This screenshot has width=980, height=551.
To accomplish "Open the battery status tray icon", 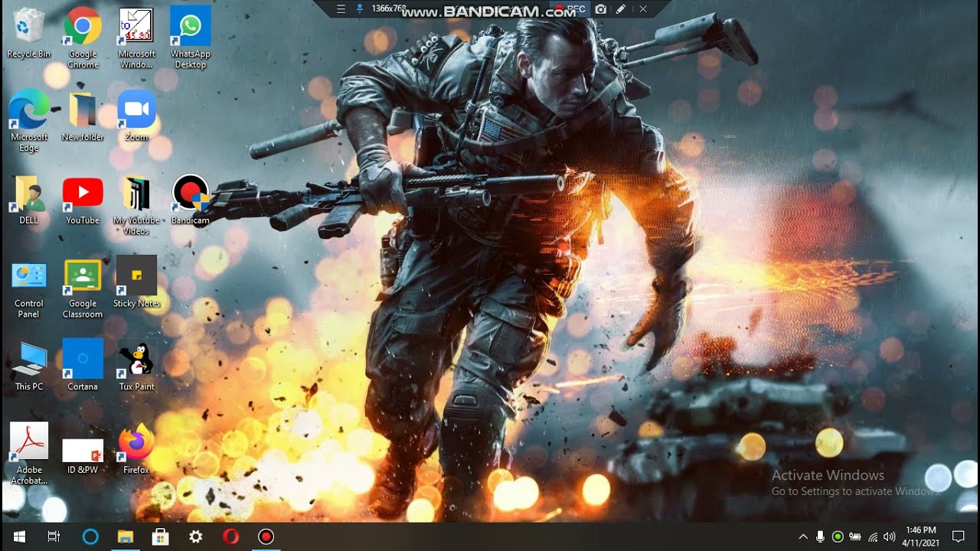I will click(x=855, y=536).
